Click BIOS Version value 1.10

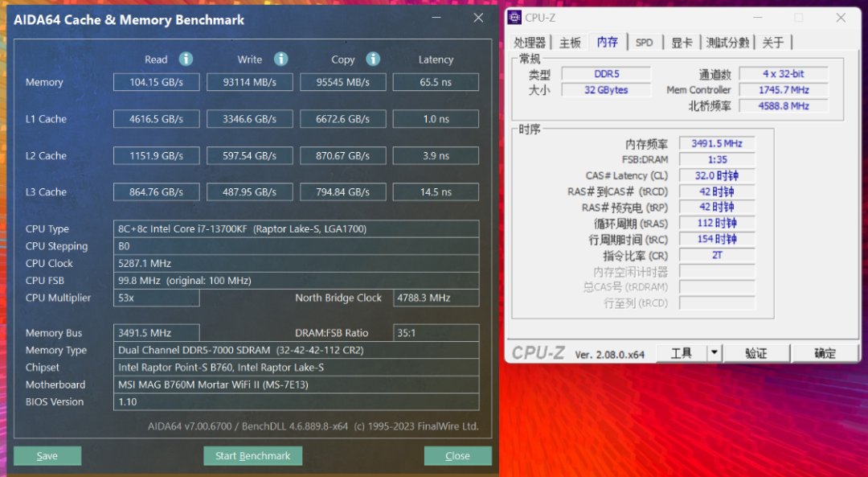tap(296, 401)
